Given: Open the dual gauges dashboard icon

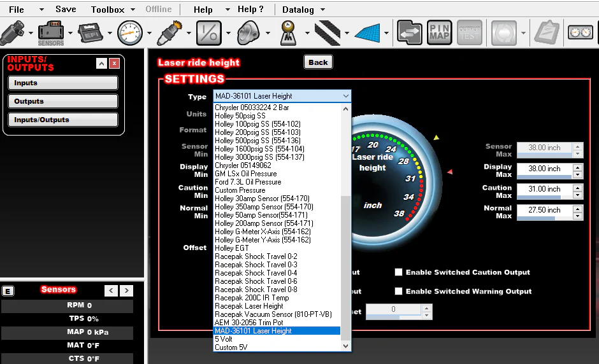Looking at the screenshot, I should (x=581, y=33).
